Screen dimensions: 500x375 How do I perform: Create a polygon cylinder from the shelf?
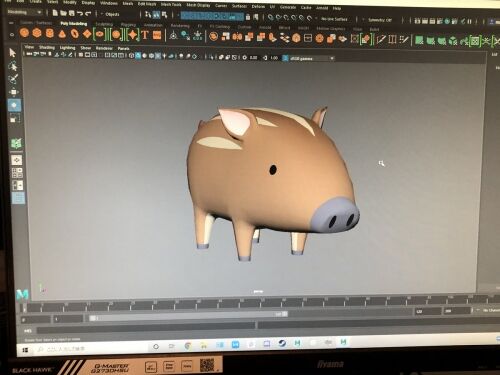click(x=49, y=33)
